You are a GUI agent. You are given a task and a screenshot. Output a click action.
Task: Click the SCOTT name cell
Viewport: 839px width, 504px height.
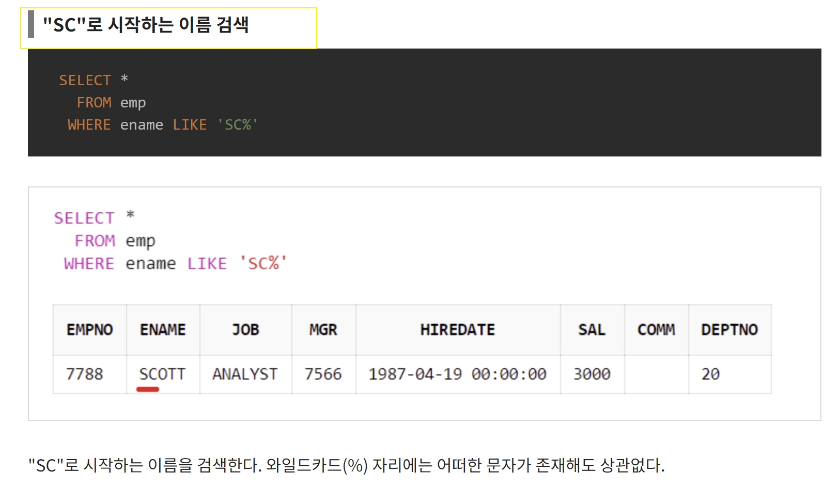pos(162,374)
